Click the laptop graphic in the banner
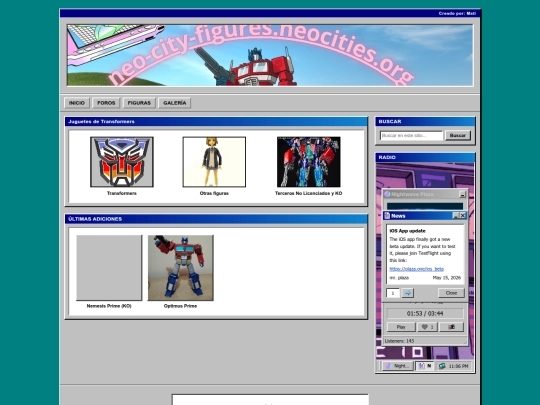540x405 pixels. click(x=114, y=43)
